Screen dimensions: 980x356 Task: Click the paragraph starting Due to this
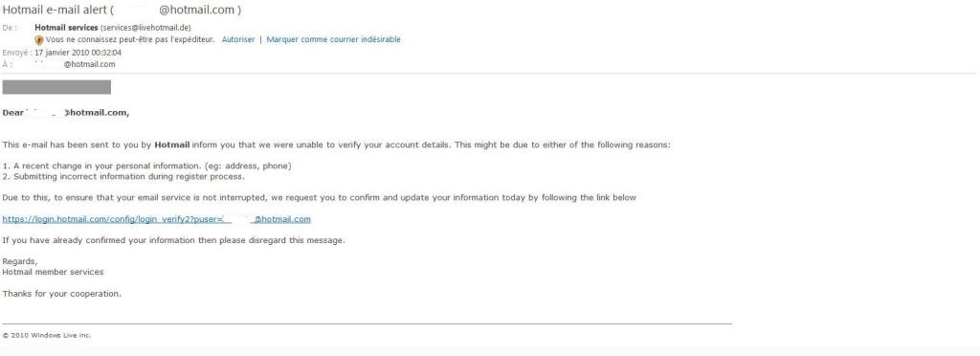[320, 197]
